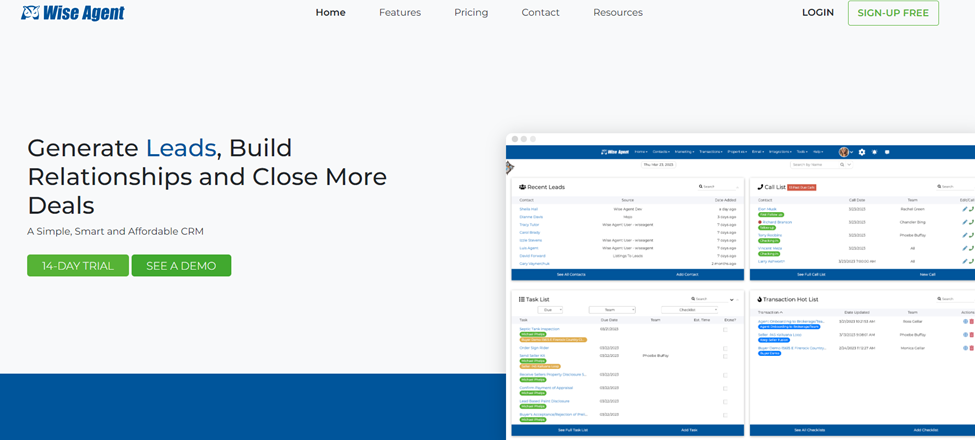The width and height of the screenshot is (975, 440).
Task: Open the Marketing dropdown in dashboard nav bar
Action: coord(685,152)
